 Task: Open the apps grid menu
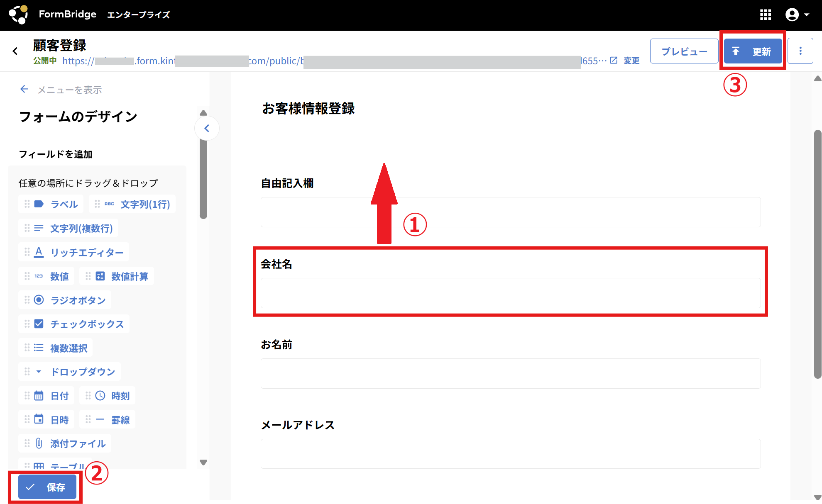pyautogui.click(x=765, y=15)
